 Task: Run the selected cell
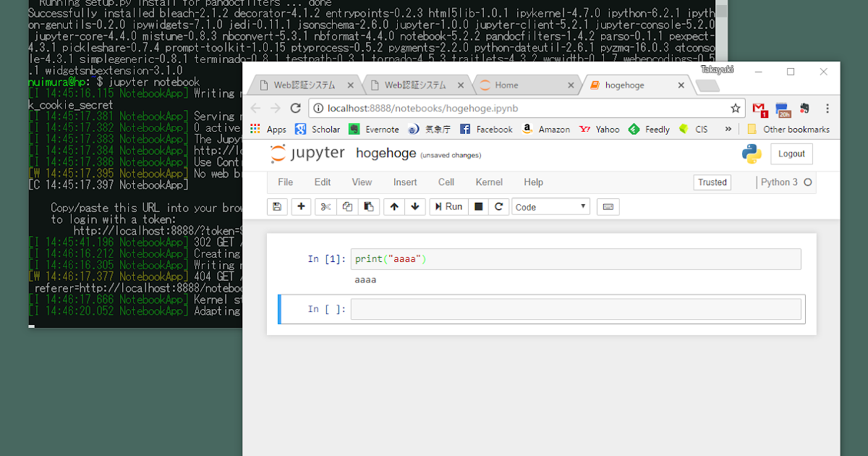[448, 206]
